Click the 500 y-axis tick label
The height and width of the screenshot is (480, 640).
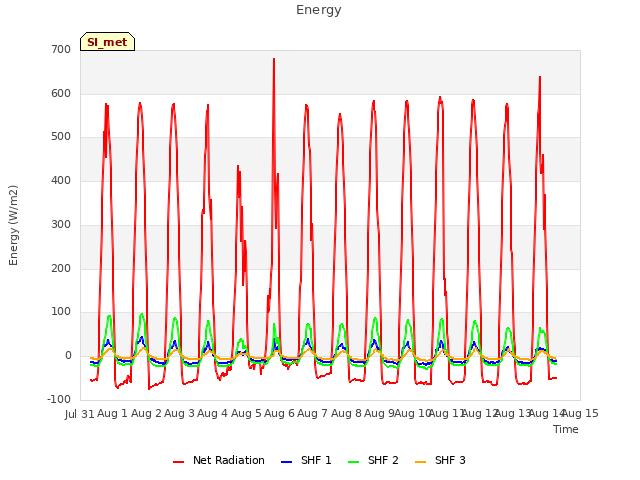click(61, 137)
